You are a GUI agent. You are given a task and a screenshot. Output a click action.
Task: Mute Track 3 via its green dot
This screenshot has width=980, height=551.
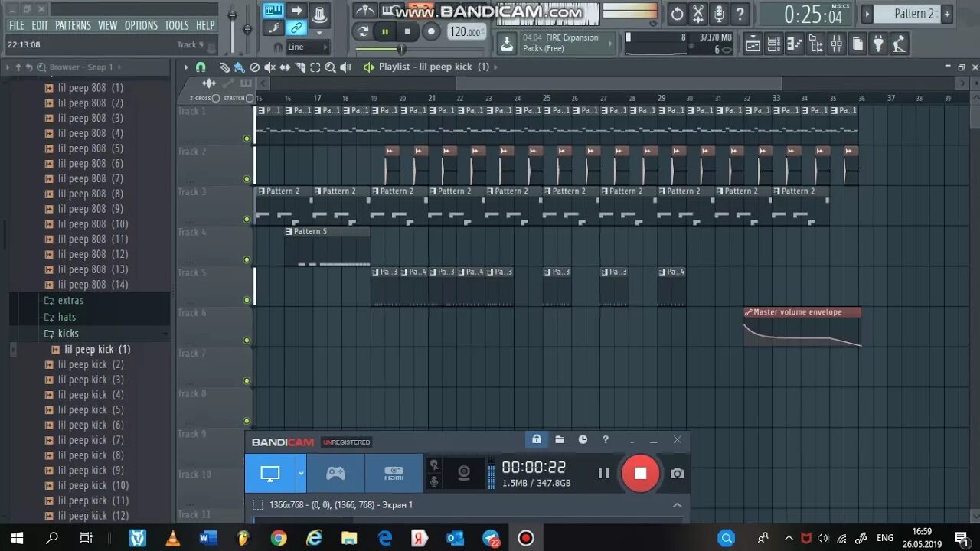point(247,220)
